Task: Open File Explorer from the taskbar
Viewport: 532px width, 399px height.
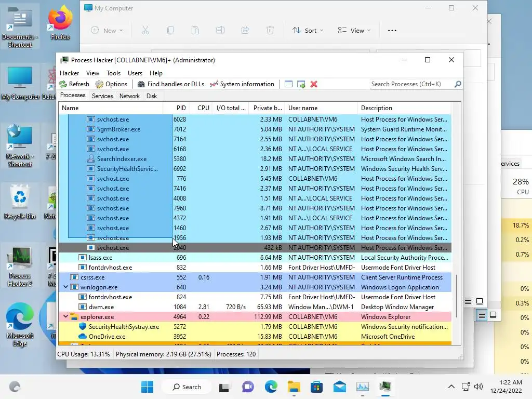Action: point(294,387)
